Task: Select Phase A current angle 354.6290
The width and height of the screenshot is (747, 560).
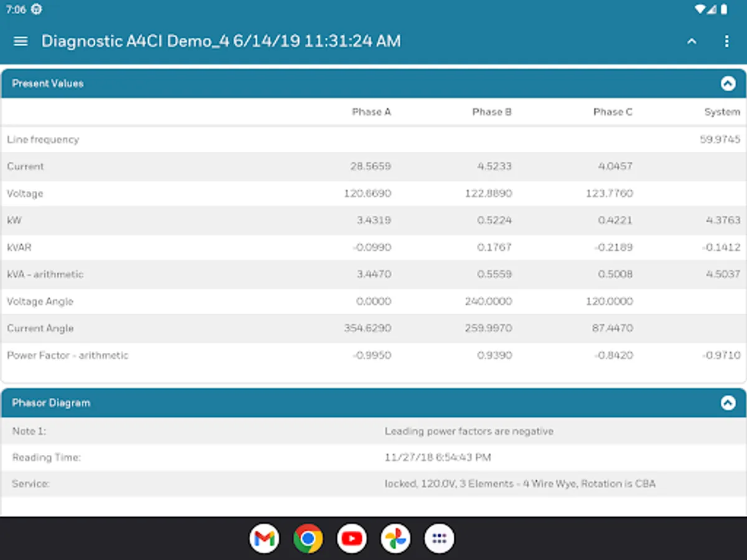Action: (x=367, y=329)
